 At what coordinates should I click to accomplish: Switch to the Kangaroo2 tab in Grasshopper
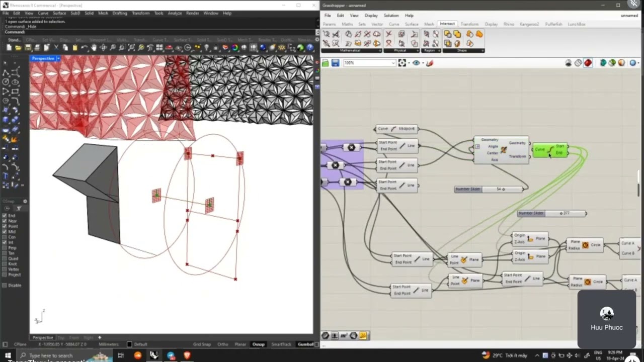coord(529,24)
